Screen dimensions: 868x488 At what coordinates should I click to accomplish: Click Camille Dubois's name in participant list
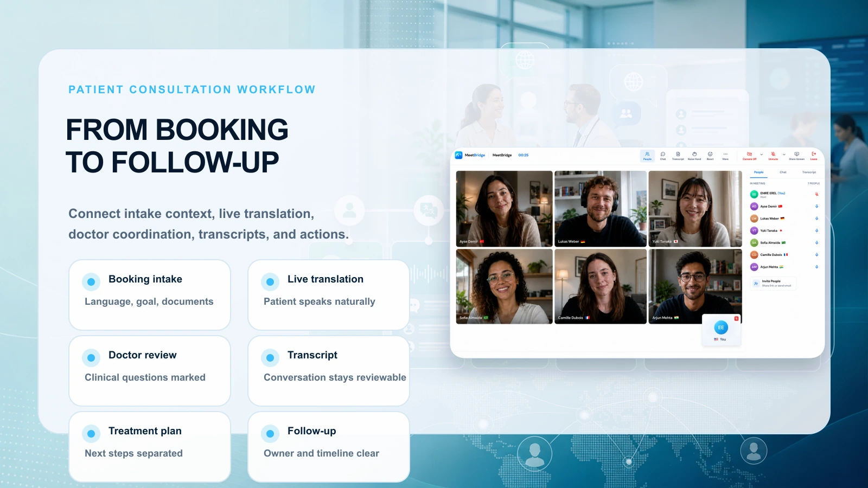pos(771,255)
